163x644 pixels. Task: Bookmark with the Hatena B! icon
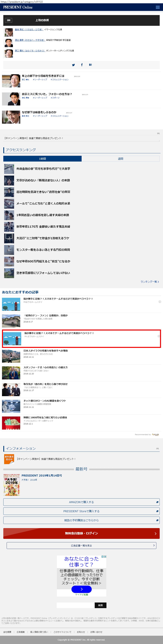click(x=90, y=65)
